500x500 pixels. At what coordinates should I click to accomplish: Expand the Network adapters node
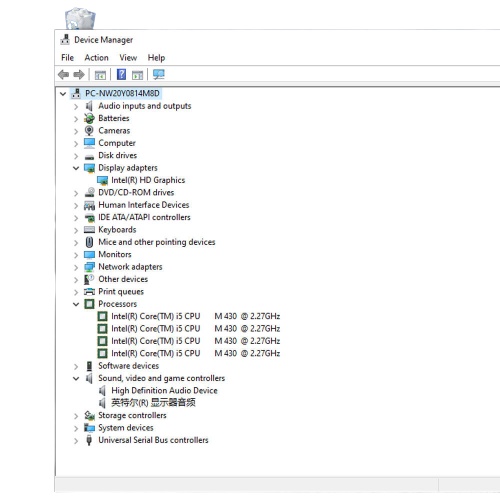[76, 267]
